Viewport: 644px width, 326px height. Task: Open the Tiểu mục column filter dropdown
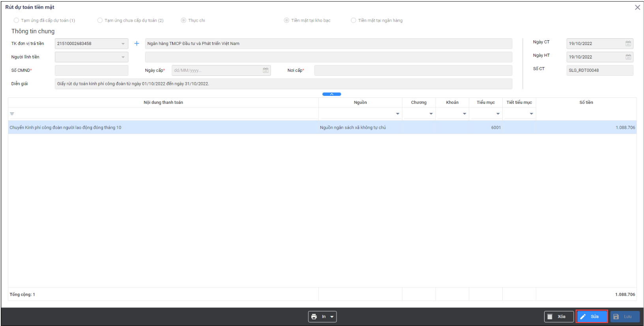point(498,114)
